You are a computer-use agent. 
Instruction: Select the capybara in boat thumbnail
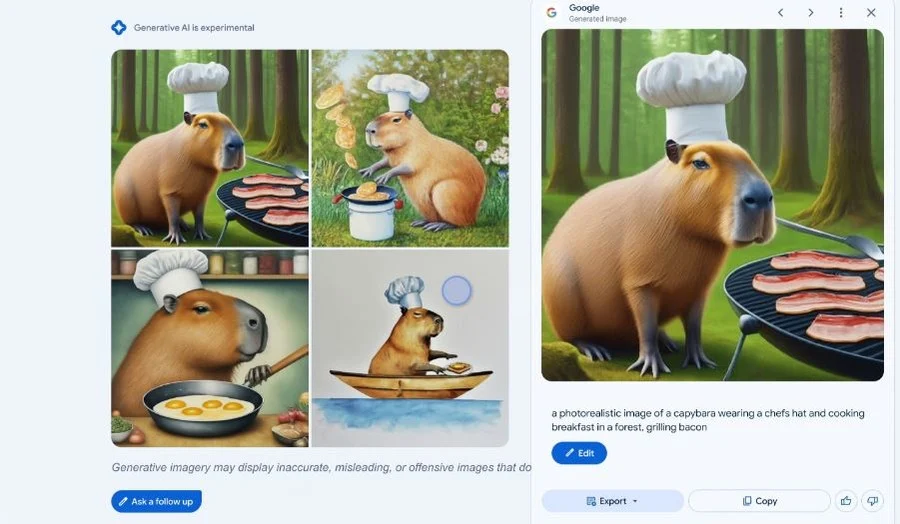point(410,348)
